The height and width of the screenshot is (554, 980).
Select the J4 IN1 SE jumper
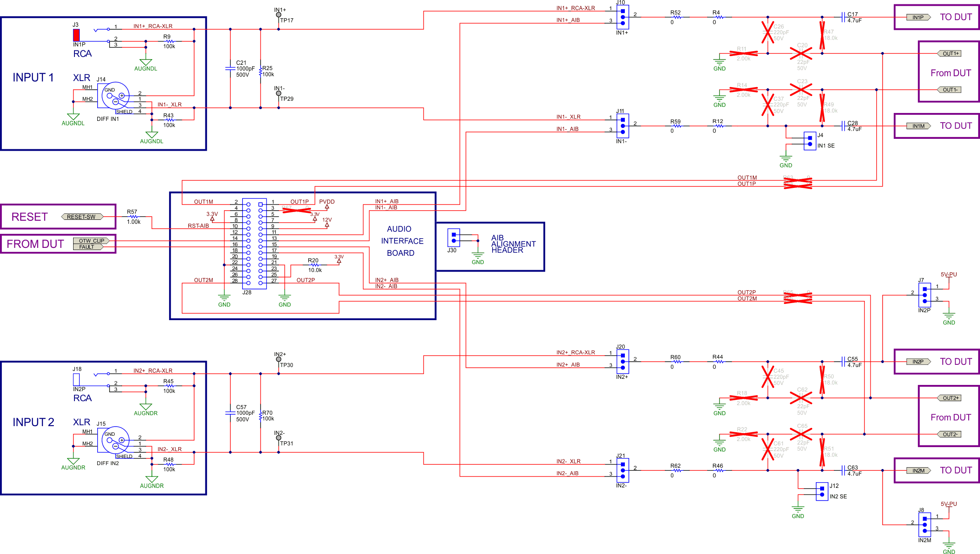coord(810,141)
